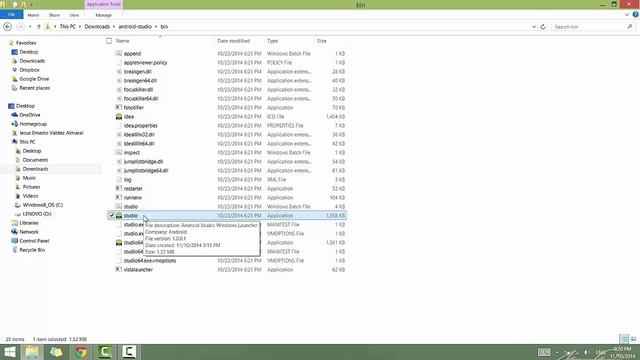This screenshot has width=640, height=360.
Task: Select the appletviewer.policy file
Action: click(145, 62)
